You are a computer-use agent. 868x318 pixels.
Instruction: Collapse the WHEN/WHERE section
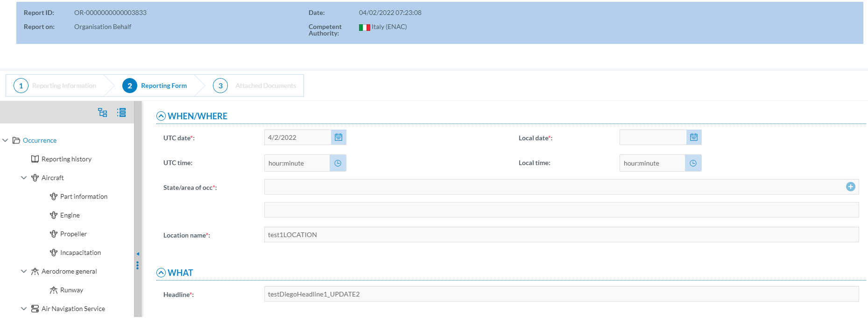click(161, 116)
